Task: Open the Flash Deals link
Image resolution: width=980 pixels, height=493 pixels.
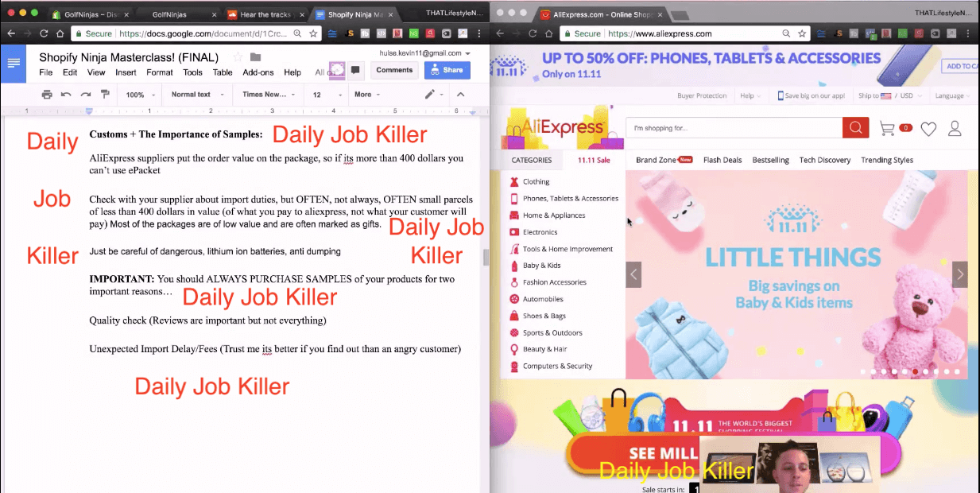Action: point(722,160)
